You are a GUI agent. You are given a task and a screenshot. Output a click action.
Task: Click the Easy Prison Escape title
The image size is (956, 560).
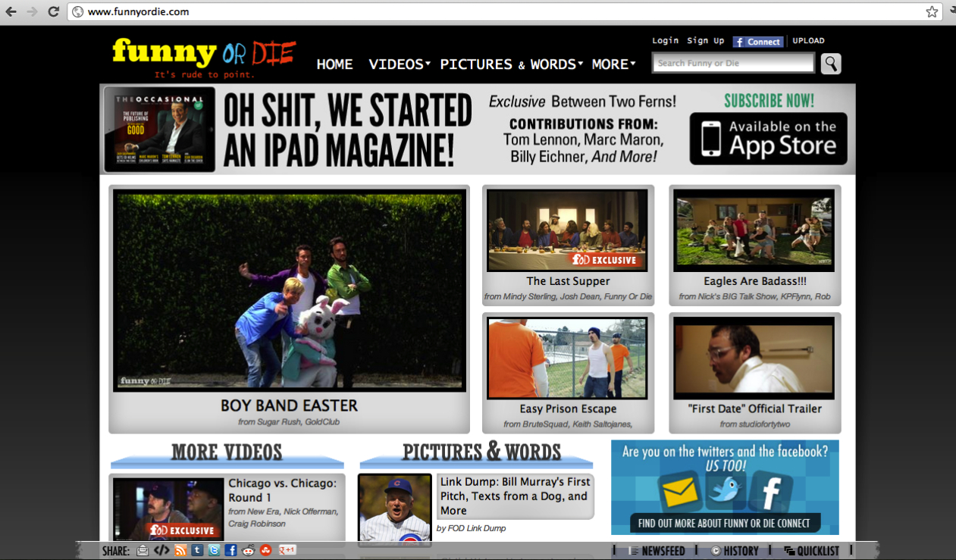568,408
